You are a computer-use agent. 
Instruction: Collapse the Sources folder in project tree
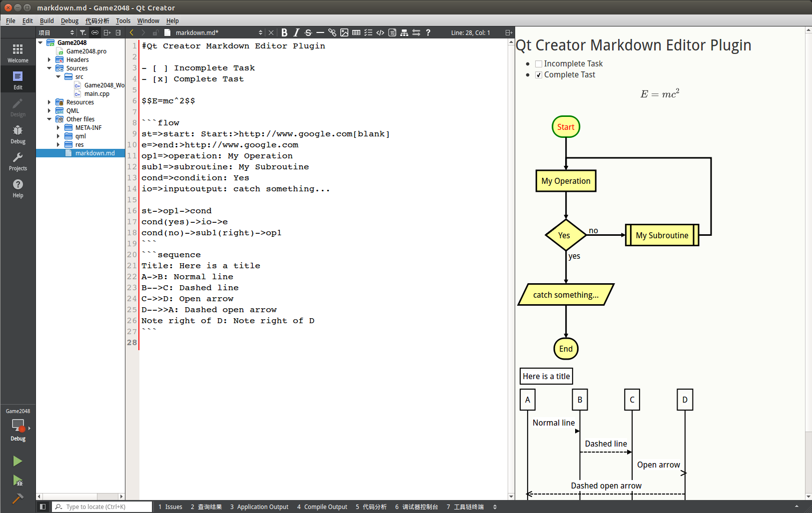pyautogui.click(x=49, y=68)
